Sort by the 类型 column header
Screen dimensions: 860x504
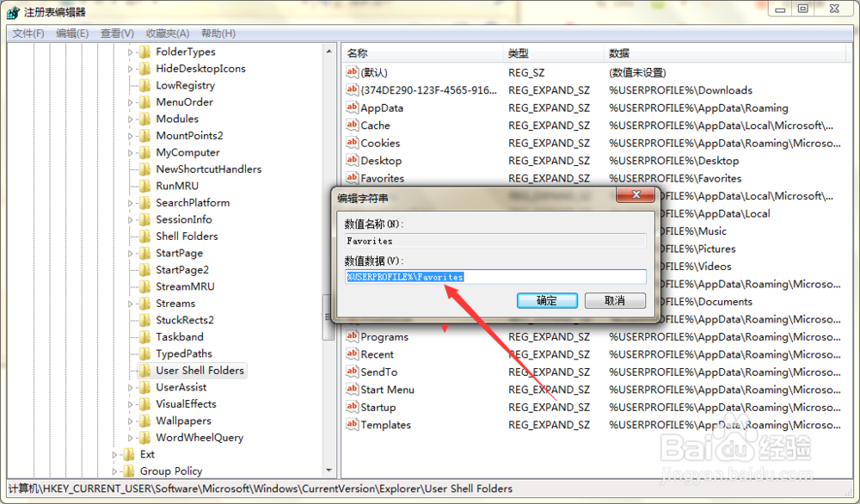pyautogui.click(x=553, y=53)
